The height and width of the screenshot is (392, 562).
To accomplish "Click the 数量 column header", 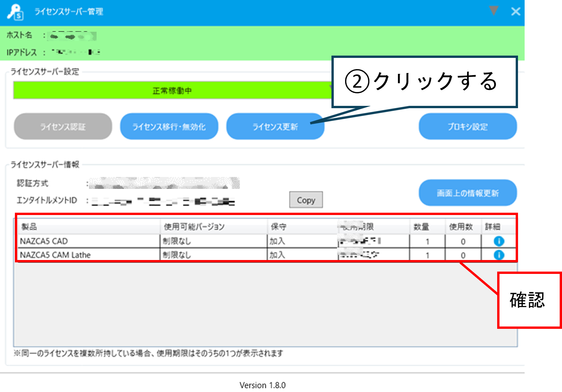I will point(427,227).
